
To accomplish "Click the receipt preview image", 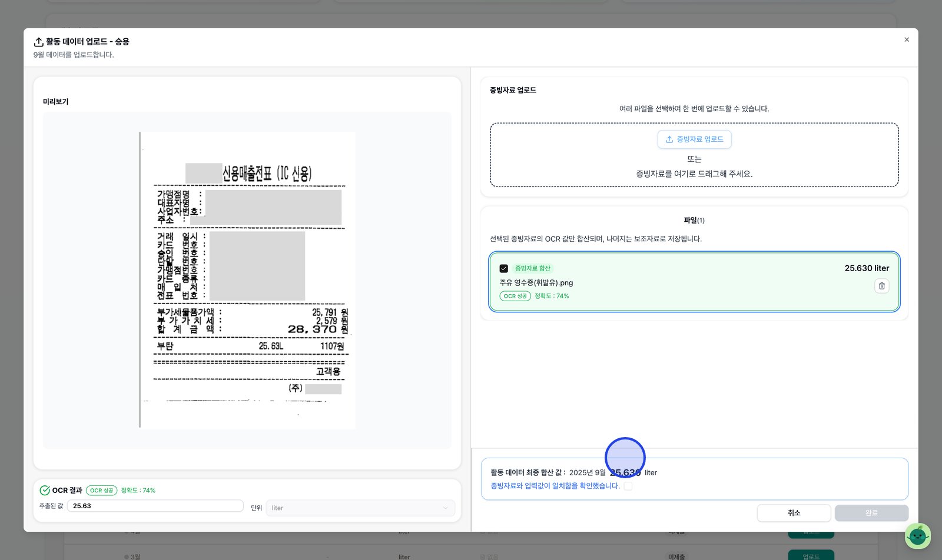I will pos(247,281).
